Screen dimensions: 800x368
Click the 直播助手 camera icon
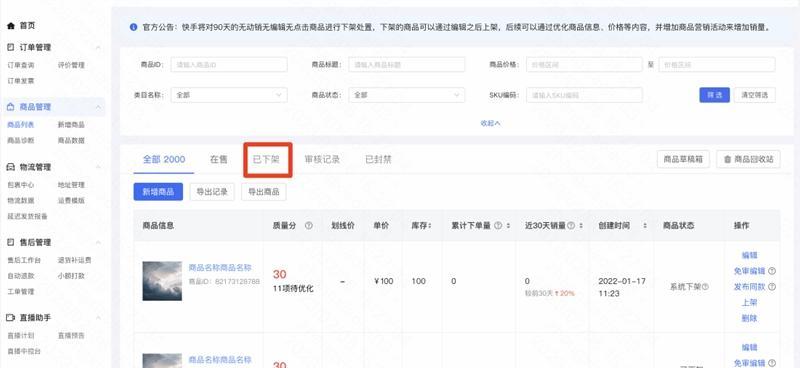[11, 317]
